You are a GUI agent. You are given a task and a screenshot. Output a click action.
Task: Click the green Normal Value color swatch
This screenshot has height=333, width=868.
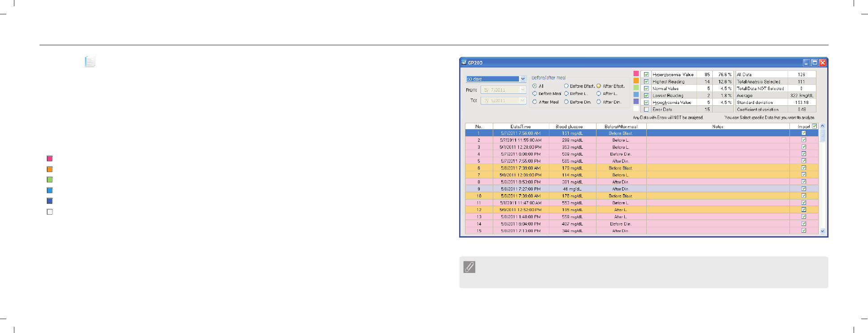click(x=636, y=88)
